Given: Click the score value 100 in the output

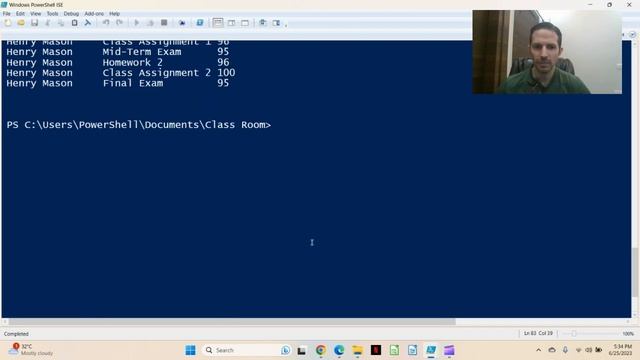Looking at the screenshot, I should 226,73.
